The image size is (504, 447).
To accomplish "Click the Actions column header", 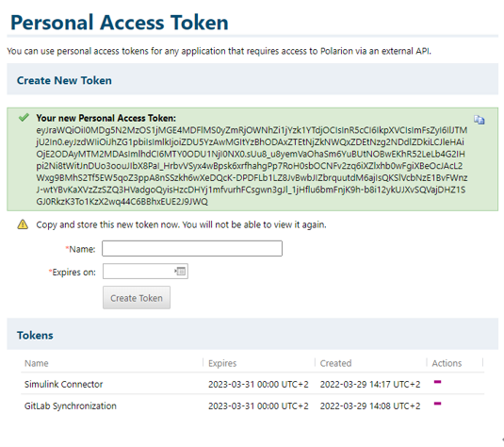I will pos(447,363).
